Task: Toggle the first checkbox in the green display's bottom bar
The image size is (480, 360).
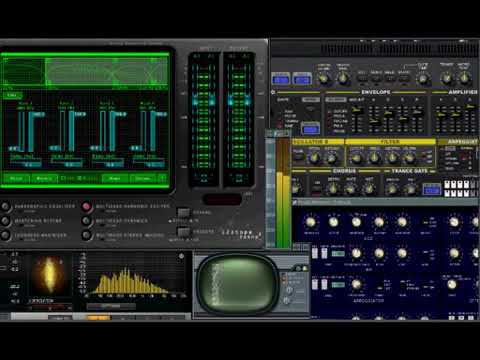Action: point(63,179)
